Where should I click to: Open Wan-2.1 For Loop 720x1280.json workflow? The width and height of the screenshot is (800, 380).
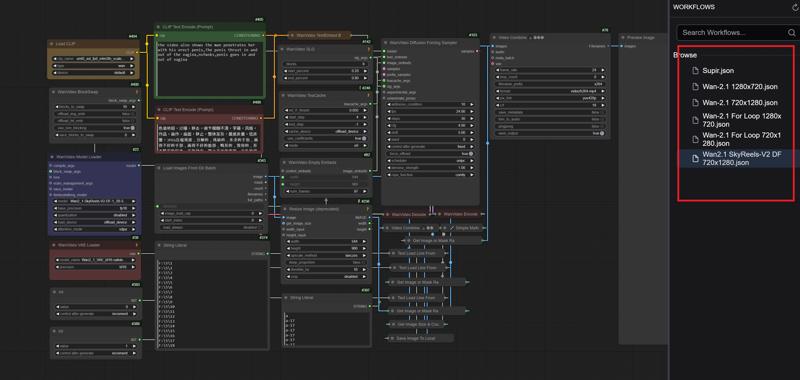[741, 139]
